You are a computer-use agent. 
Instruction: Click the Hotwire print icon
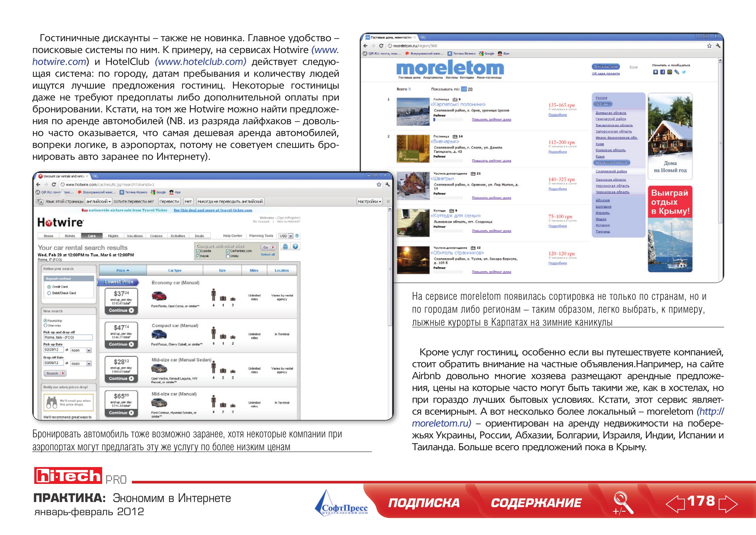(285, 246)
